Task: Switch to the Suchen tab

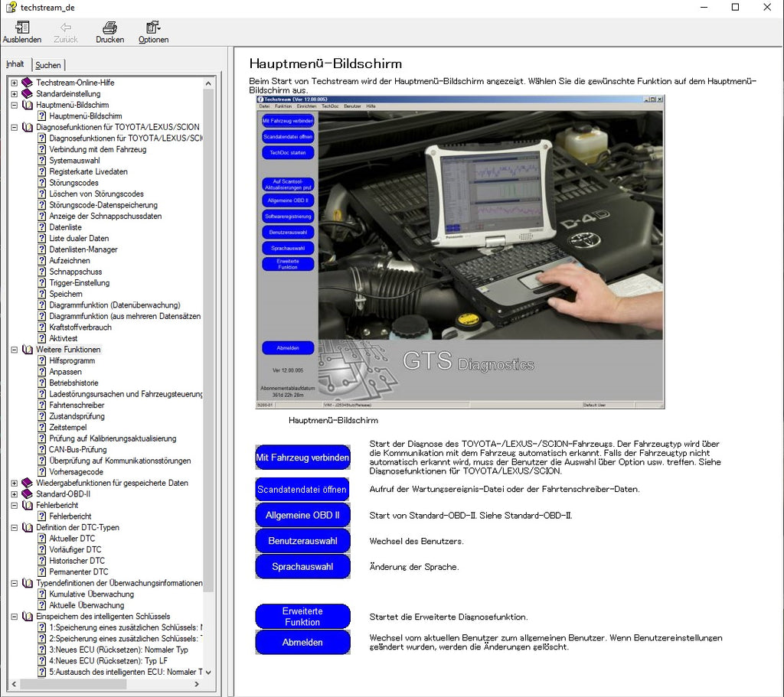Action: pos(48,65)
